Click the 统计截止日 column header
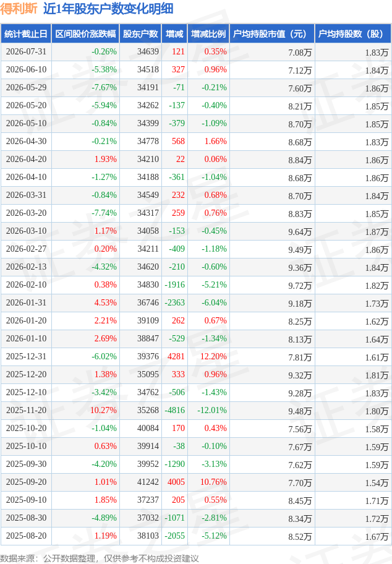The height and width of the screenshot is (564, 392). coord(26,34)
